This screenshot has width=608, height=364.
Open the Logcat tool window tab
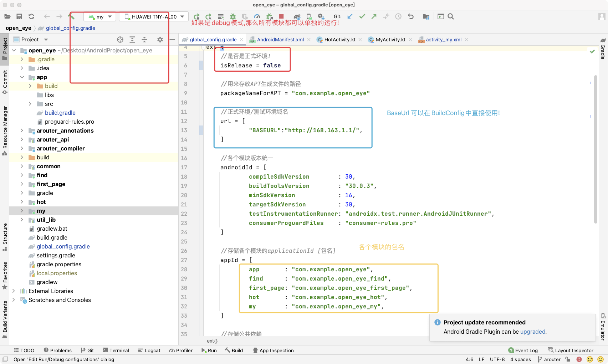[149, 350]
